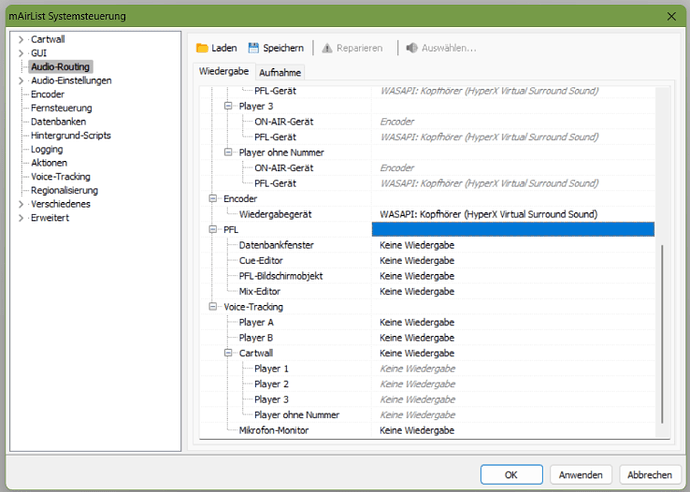
Task: Click Keine Wiedergabe value for Player A
Action: [417, 322]
